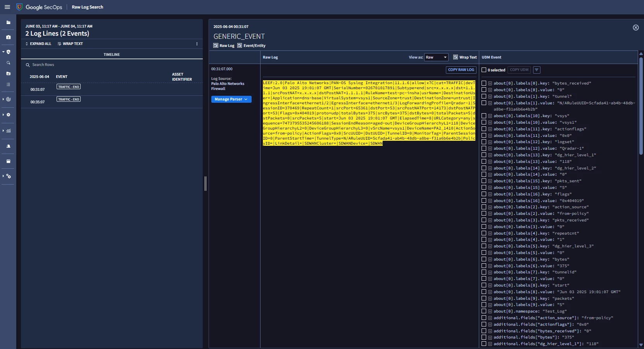Open the marketplace store icon in sidebar
The width and height of the screenshot is (644, 349).
click(9, 161)
